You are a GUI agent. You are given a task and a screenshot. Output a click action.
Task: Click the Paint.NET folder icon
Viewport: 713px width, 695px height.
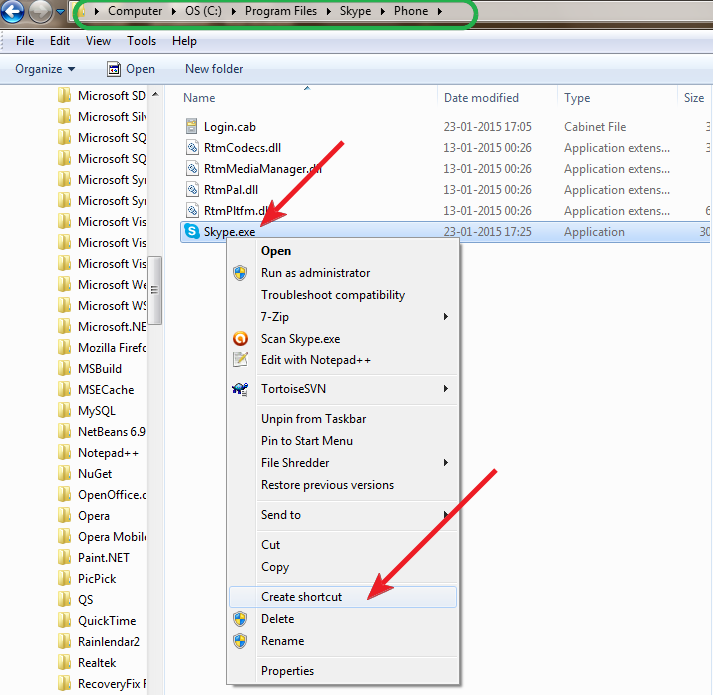[64, 557]
